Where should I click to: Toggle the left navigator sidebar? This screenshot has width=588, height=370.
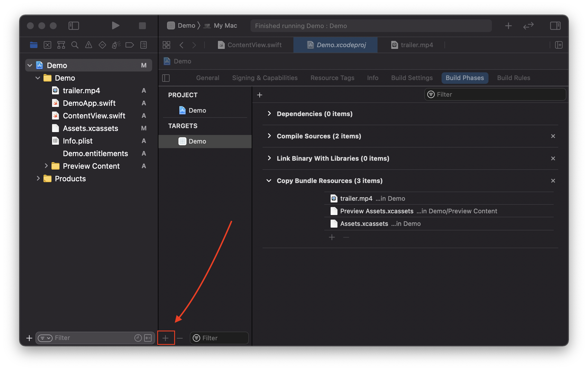coord(74,26)
